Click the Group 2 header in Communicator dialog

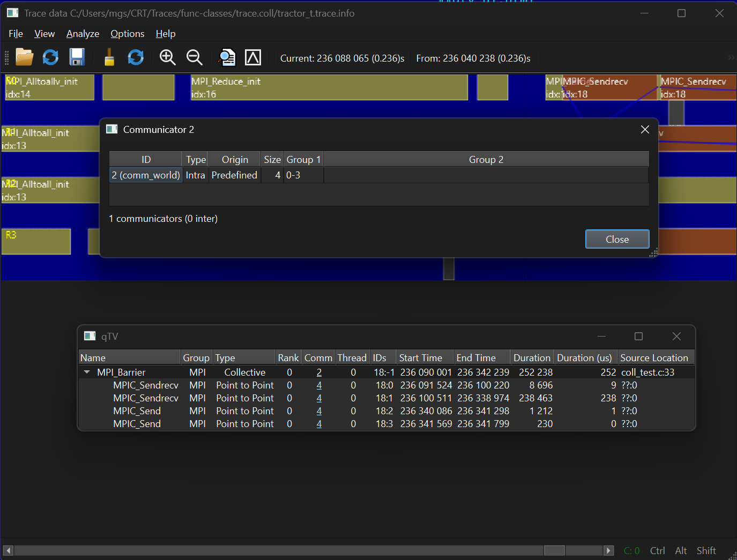(486, 159)
